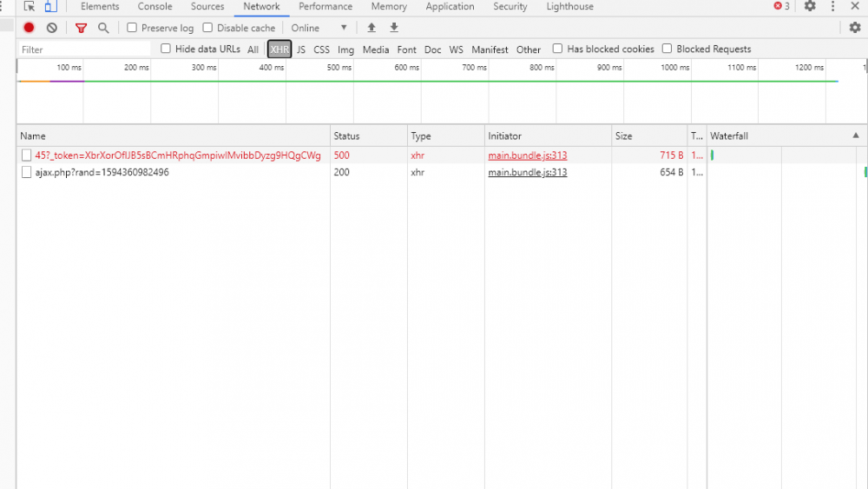The image size is (868, 489).
Task: Check Disable cache option
Action: click(x=207, y=28)
